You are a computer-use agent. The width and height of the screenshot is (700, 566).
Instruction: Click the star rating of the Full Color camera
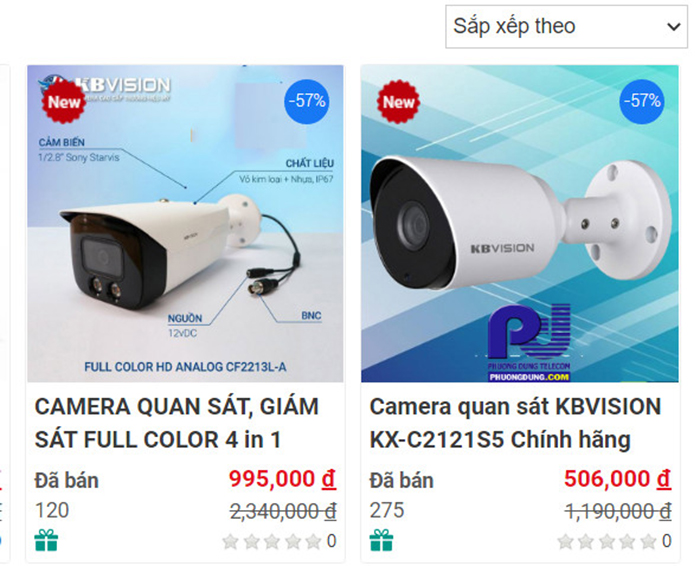point(272,541)
